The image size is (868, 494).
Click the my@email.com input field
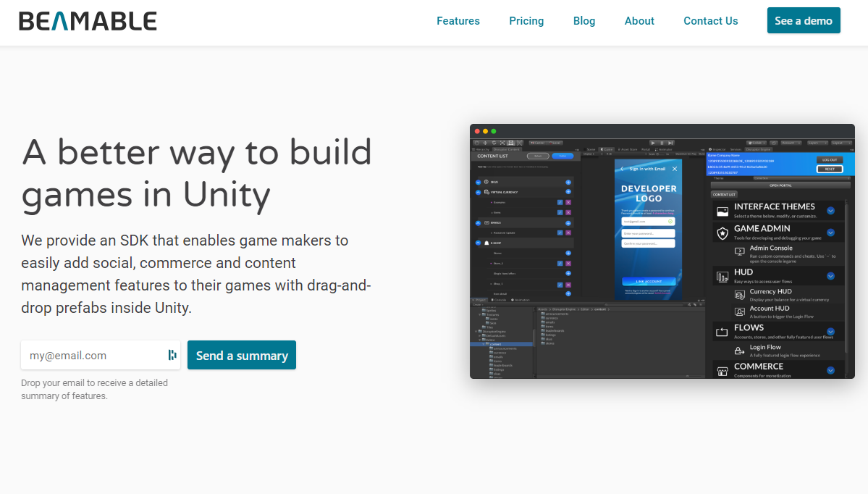101,355
